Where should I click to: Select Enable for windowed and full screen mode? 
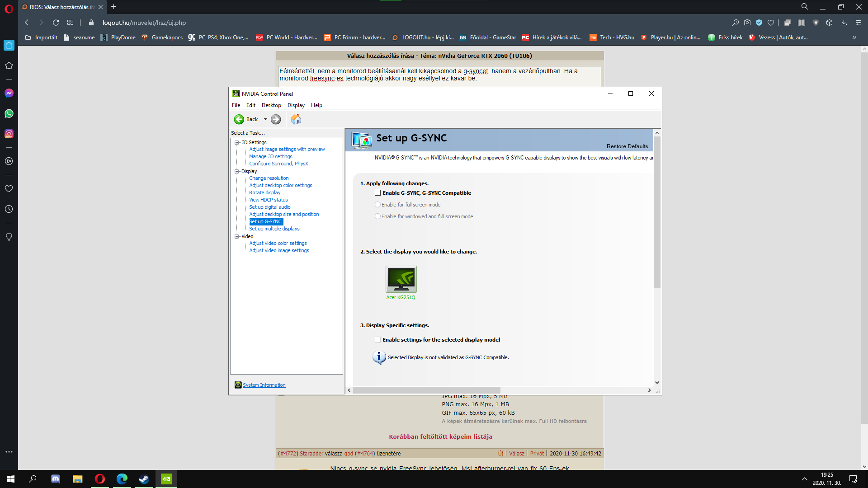pyautogui.click(x=377, y=216)
